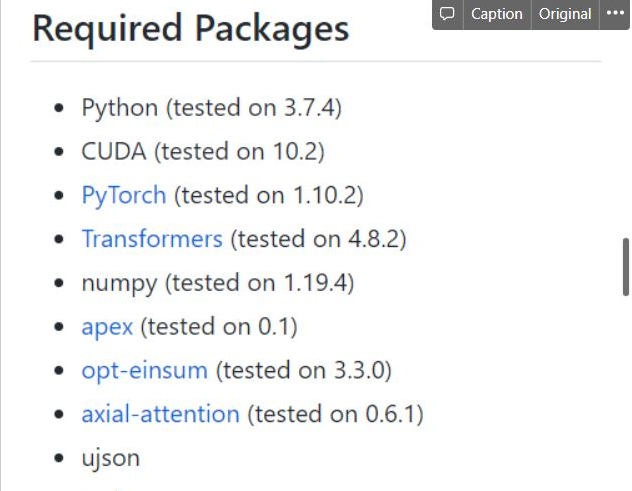Click the speech bubble comment icon
This screenshot has height=491, width=632.
[x=447, y=14]
